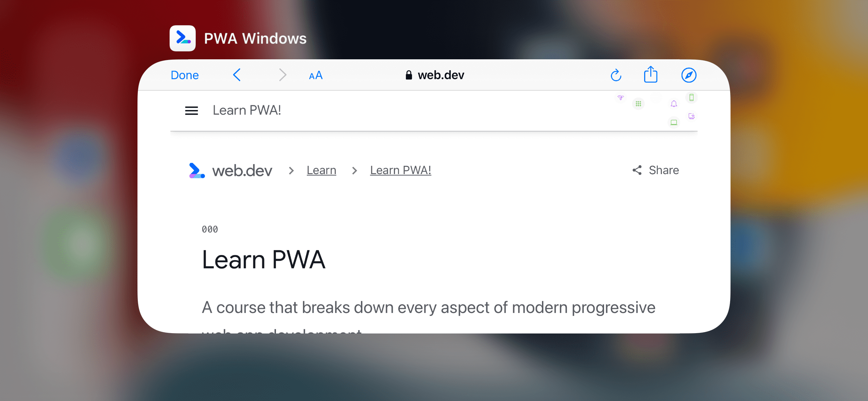Click the Share link on the page
This screenshot has height=401, width=868.
[655, 170]
